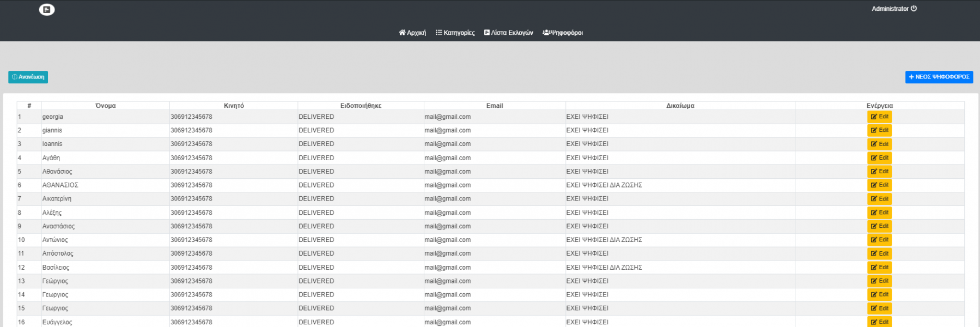Open the Ψηφοφόροι voters page
This screenshot has width=980, height=327.
pos(563,33)
